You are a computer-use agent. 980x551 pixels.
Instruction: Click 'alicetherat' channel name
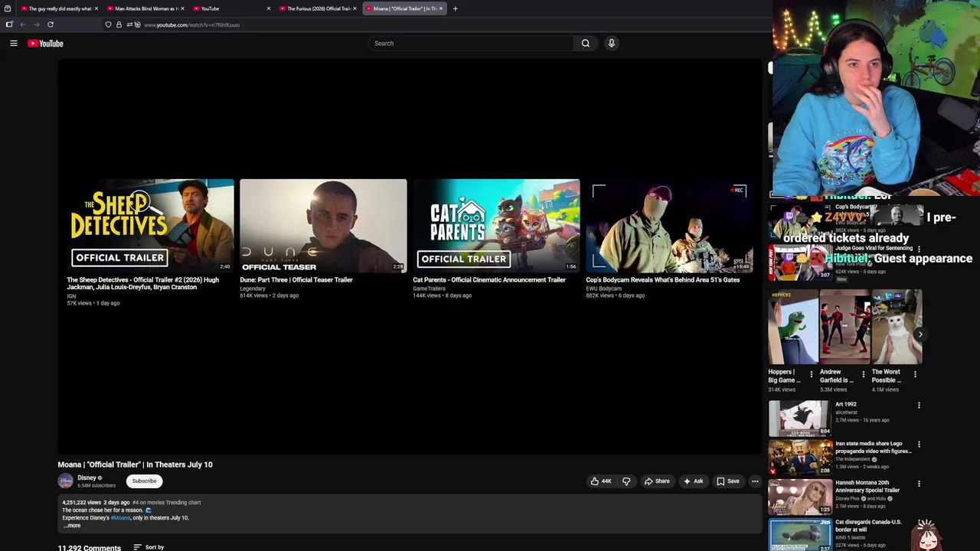point(846,412)
